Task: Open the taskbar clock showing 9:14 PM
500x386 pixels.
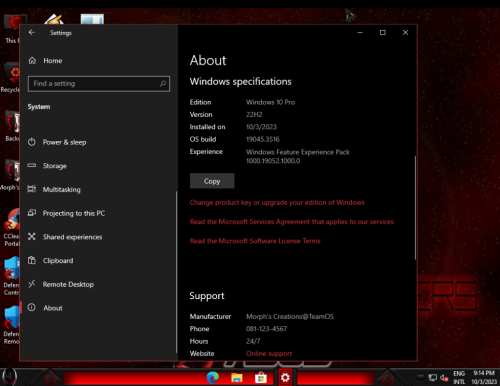Action: pyautogui.click(x=484, y=378)
